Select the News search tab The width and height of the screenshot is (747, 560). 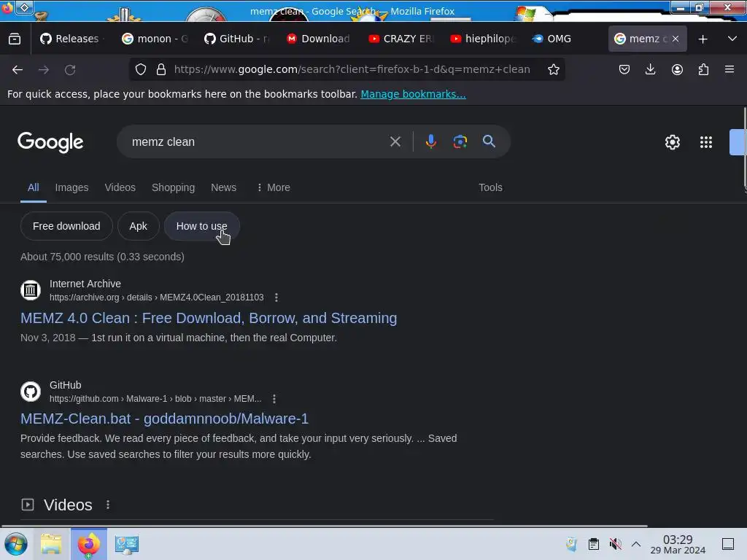pyautogui.click(x=223, y=187)
